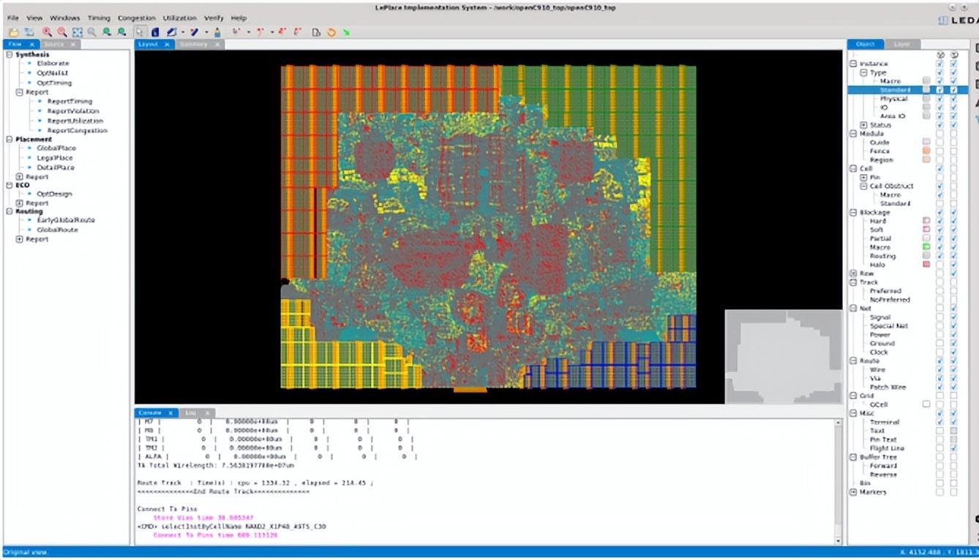Click the orange undo arrow icon
This screenshot has width=979, height=560.
331,32
